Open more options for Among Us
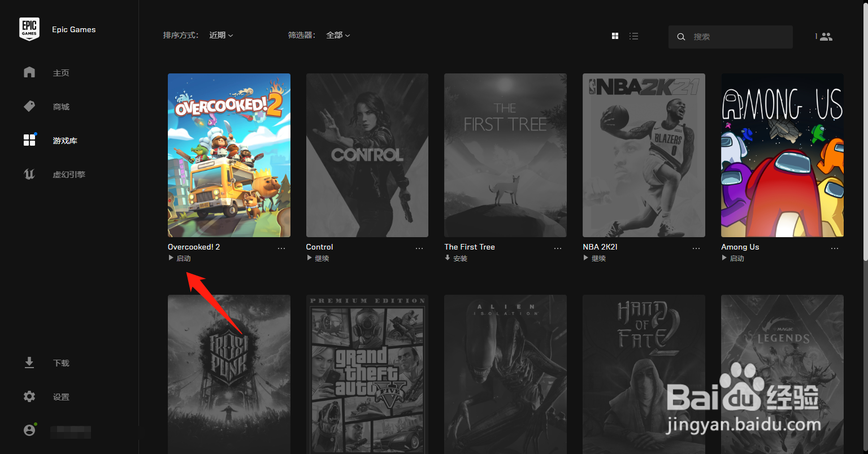This screenshot has height=454, width=868. [x=835, y=248]
